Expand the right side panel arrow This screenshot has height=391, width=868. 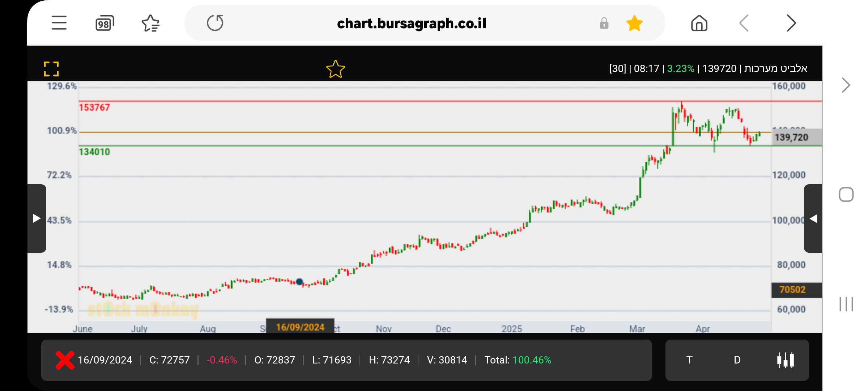tap(813, 218)
